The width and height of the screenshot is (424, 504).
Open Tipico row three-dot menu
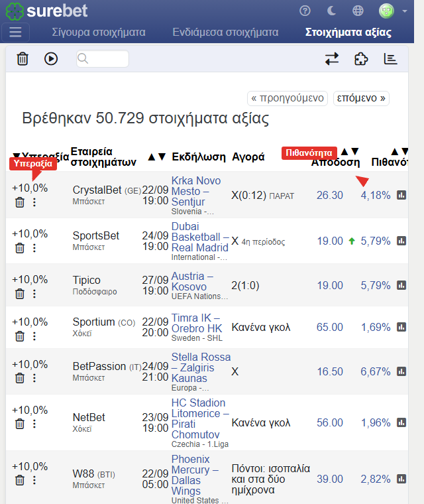34,294
